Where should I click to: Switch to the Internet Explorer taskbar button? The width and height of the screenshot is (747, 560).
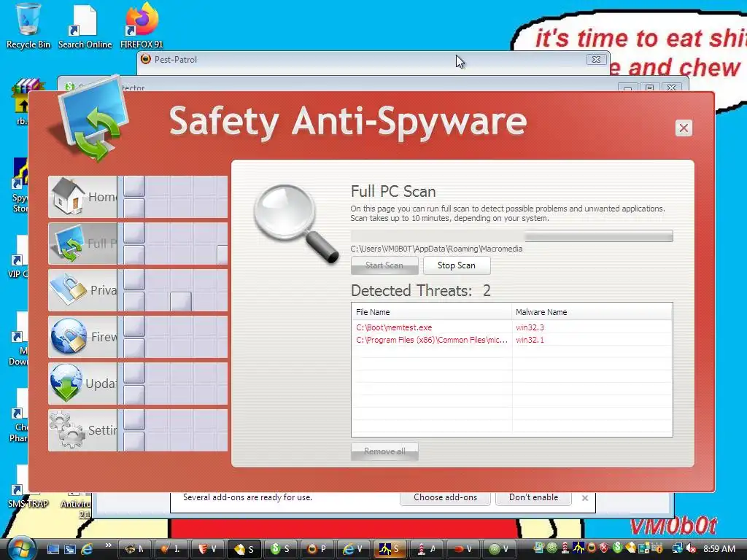[x=354, y=549]
